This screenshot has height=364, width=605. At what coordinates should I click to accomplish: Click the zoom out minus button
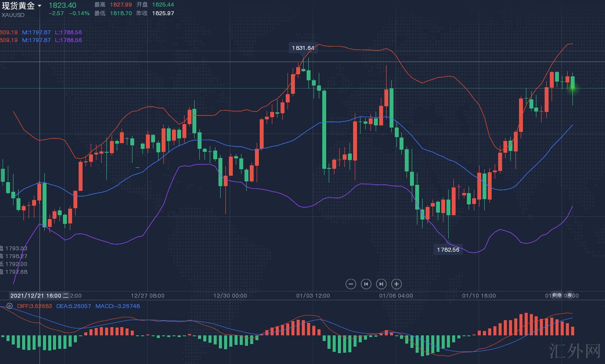click(x=351, y=284)
